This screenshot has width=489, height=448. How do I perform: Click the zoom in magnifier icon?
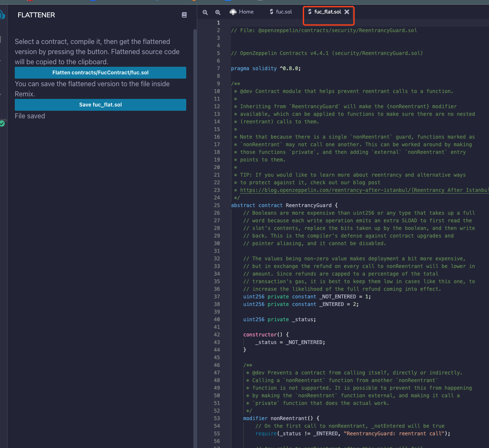point(218,12)
